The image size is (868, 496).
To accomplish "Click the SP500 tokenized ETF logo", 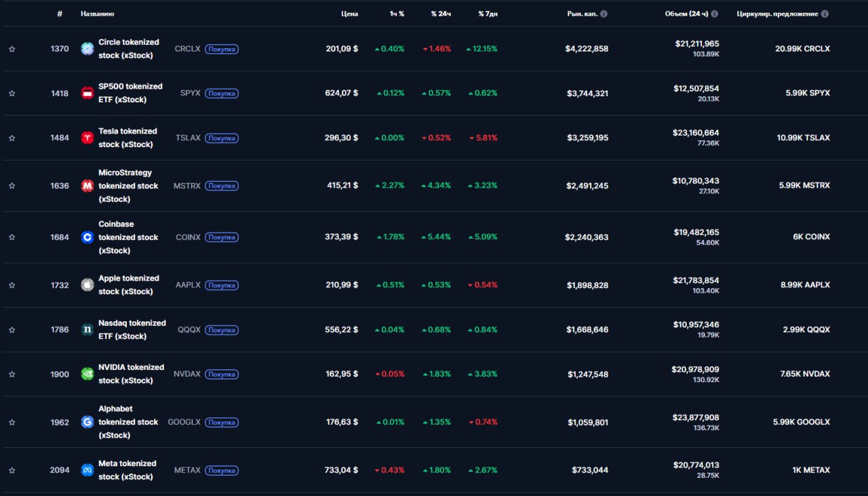I will tap(87, 93).
